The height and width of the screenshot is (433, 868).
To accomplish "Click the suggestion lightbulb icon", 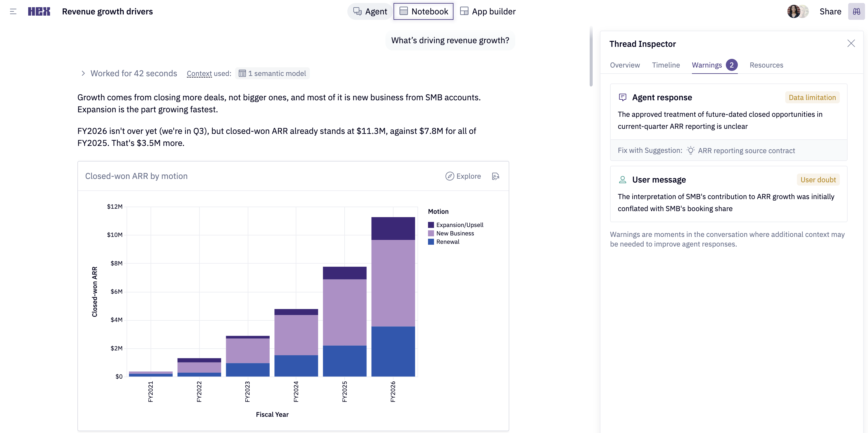I will pos(690,150).
